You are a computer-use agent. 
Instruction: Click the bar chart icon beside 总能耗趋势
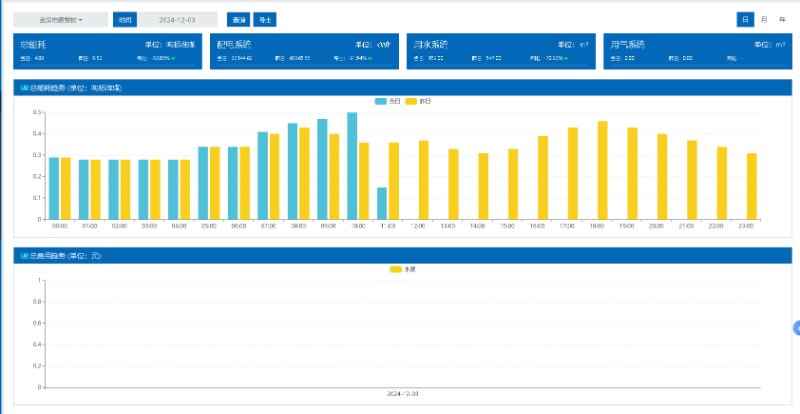click(x=24, y=88)
